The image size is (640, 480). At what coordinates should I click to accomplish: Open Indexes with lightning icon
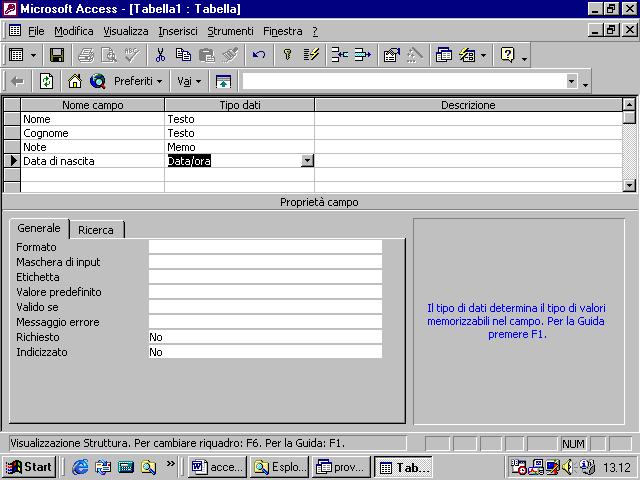311,55
